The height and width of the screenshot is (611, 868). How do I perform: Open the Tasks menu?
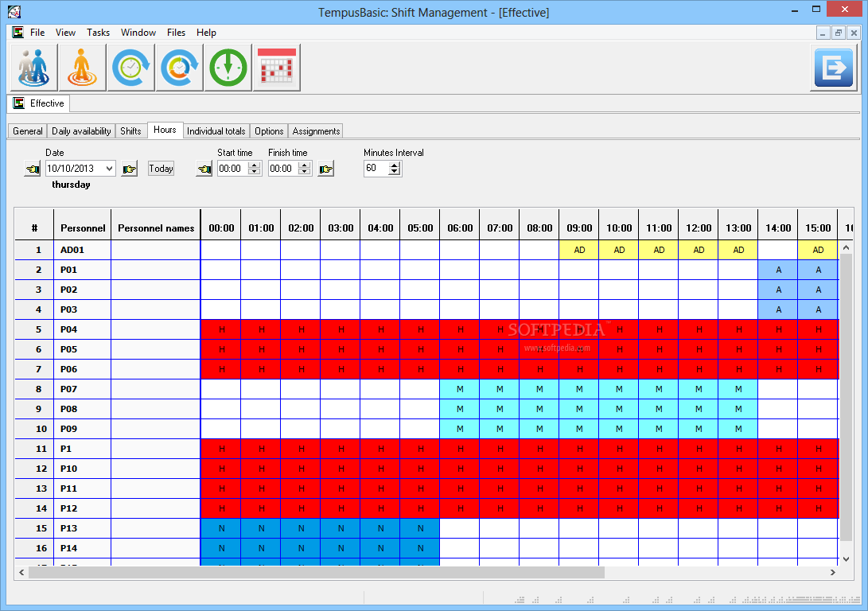pos(98,33)
